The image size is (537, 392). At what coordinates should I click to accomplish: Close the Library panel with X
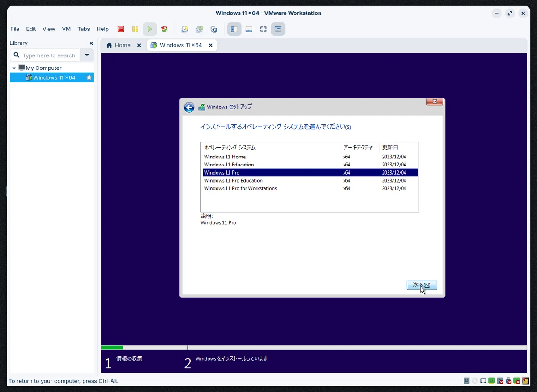91,43
